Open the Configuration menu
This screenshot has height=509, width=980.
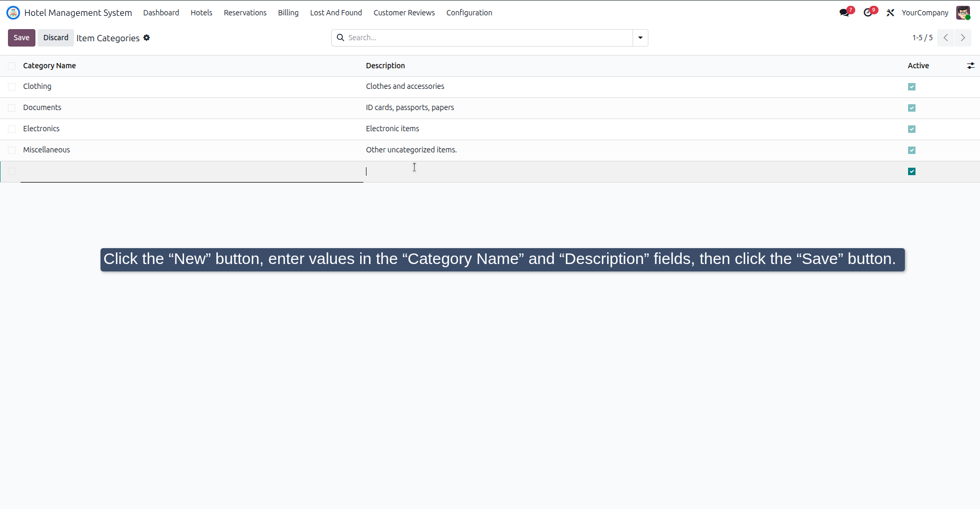click(469, 13)
